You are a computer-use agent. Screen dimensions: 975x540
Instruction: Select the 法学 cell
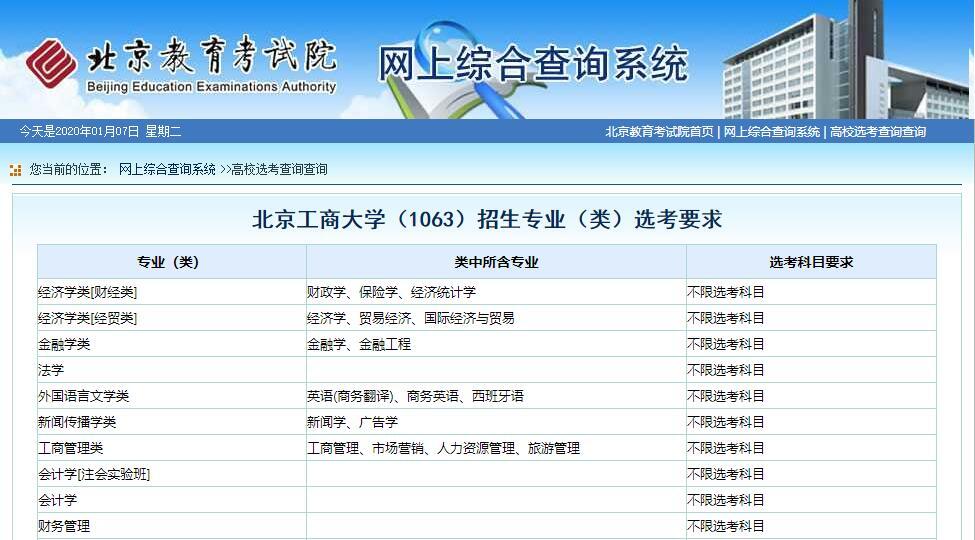[x=172, y=370]
